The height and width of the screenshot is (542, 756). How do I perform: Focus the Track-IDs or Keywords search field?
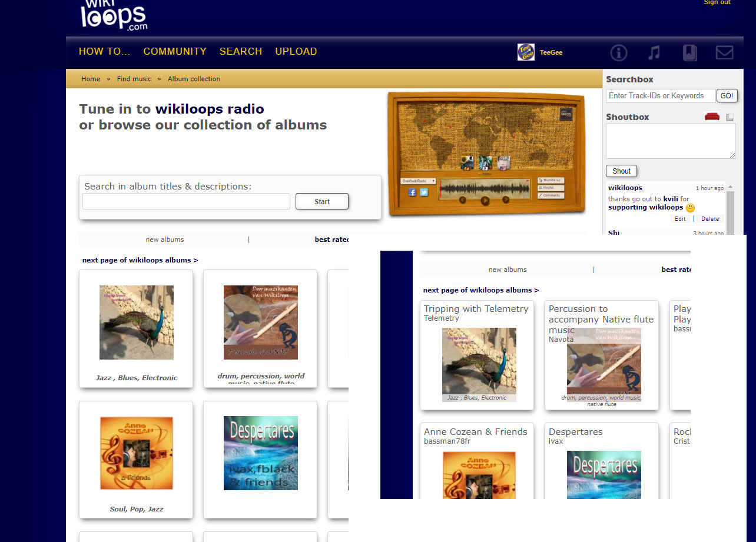(661, 96)
